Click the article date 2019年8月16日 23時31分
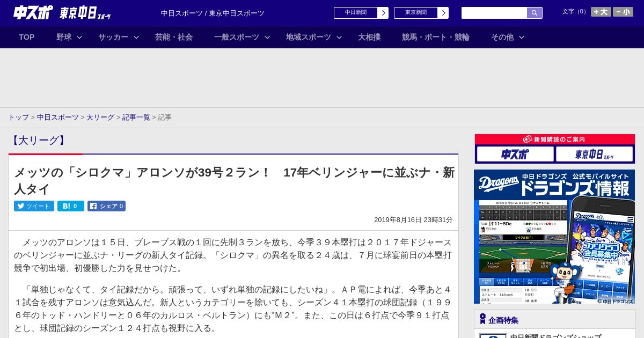 click(x=413, y=220)
